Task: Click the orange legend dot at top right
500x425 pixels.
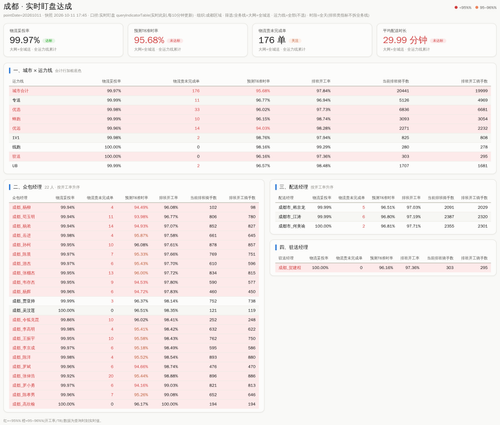Action: 477,7
